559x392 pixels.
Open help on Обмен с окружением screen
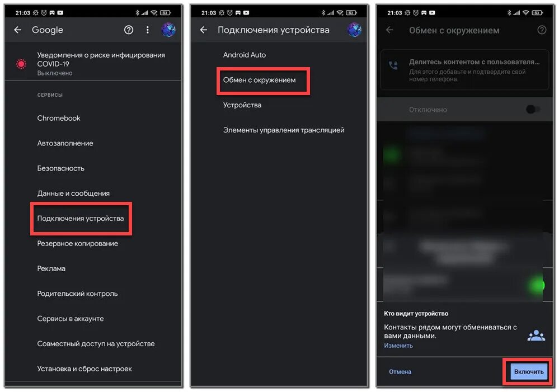(x=542, y=30)
